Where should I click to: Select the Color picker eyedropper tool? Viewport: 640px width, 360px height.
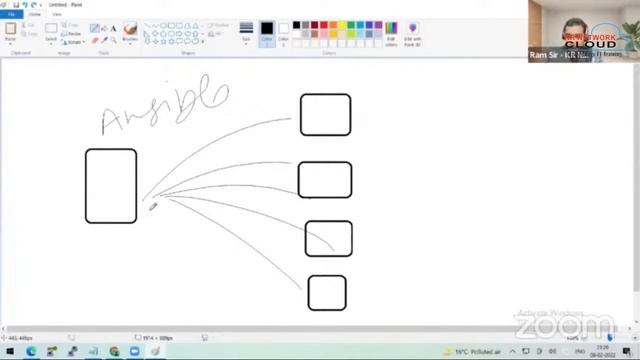click(104, 40)
